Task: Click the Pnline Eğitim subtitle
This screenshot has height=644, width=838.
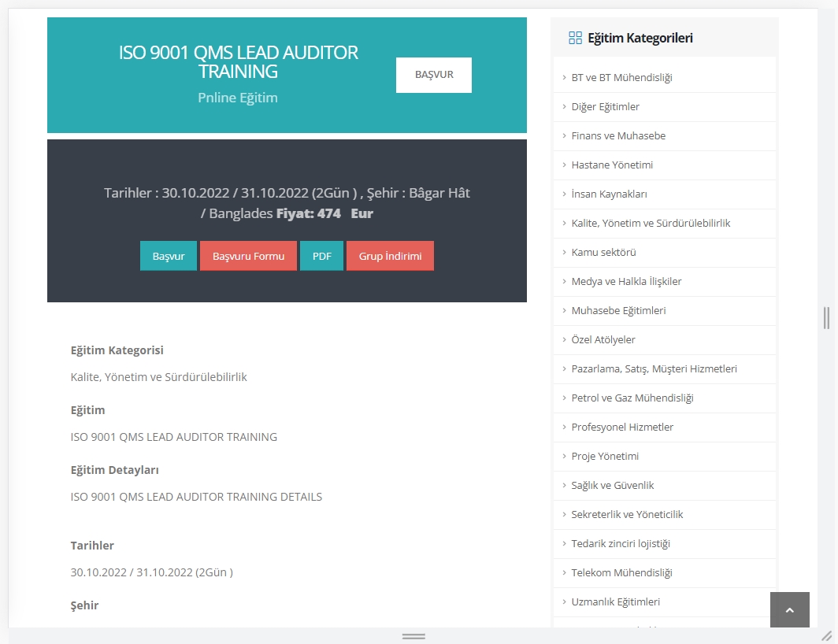Action: (x=238, y=98)
